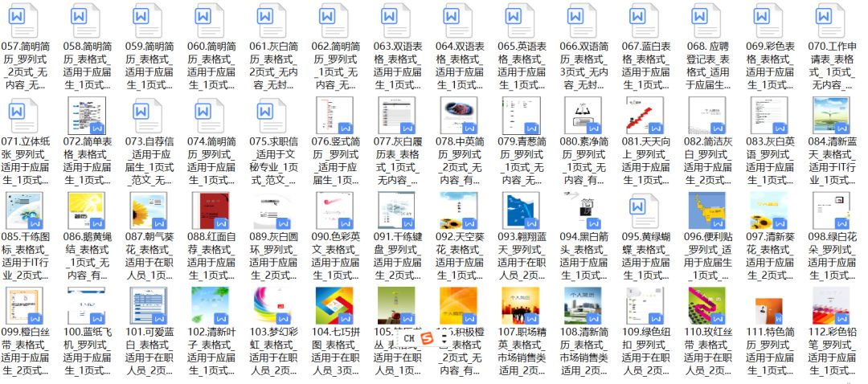Select the 087 朝气葵花 thumbnail
This screenshot has height=384, width=868.
[x=148, y=210]
